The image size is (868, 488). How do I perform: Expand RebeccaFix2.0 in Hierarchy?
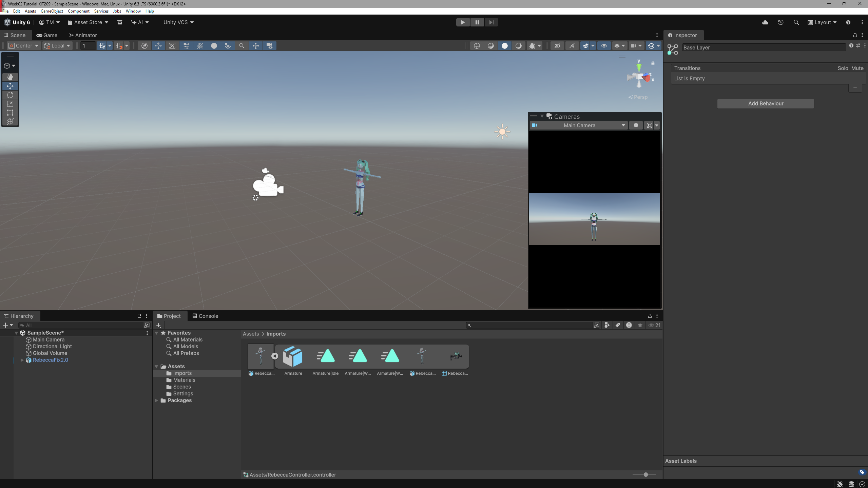[22, 360]
